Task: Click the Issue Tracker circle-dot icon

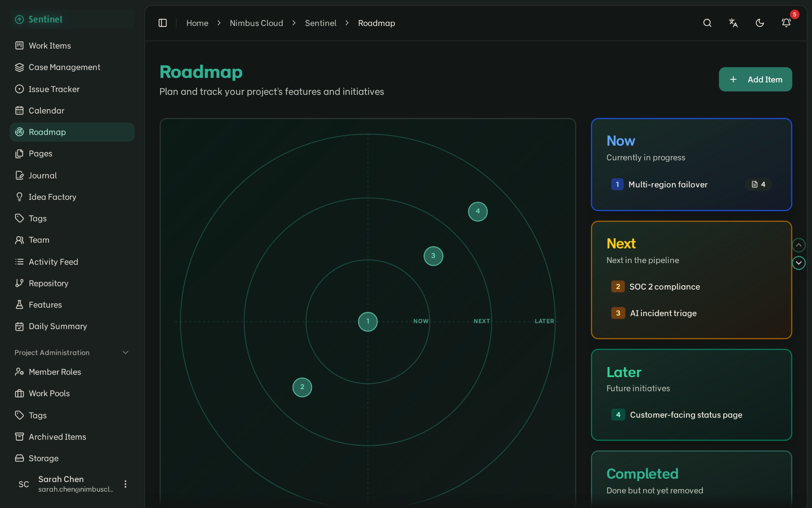Action: (x=19, y=89)
